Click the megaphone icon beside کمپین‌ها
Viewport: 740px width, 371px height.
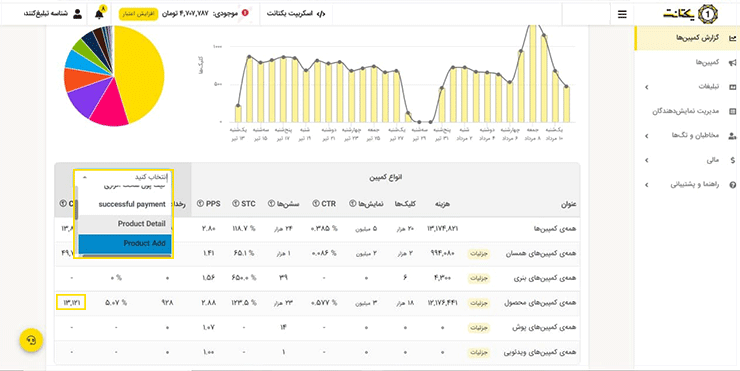(x=732, y=62)
